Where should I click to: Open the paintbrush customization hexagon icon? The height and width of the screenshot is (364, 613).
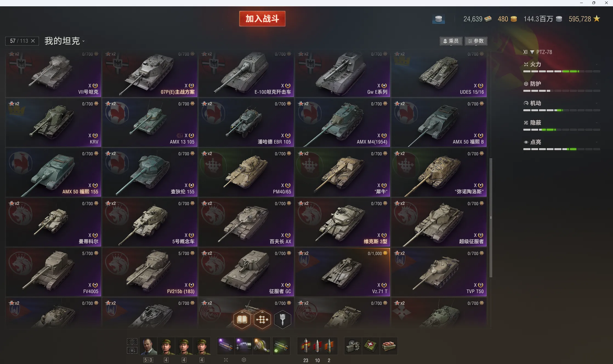click(x=282, y=319)
